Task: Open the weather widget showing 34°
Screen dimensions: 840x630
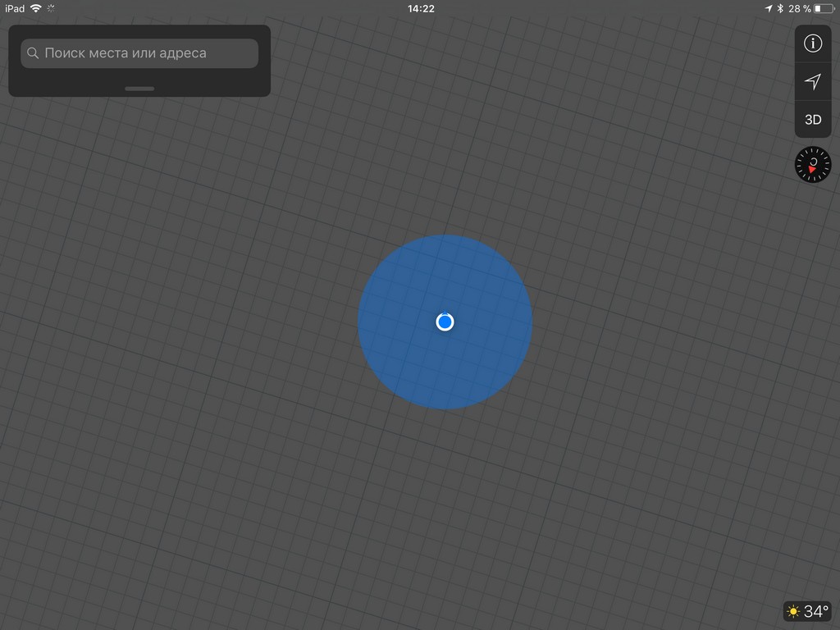Action: click(807, 611)
